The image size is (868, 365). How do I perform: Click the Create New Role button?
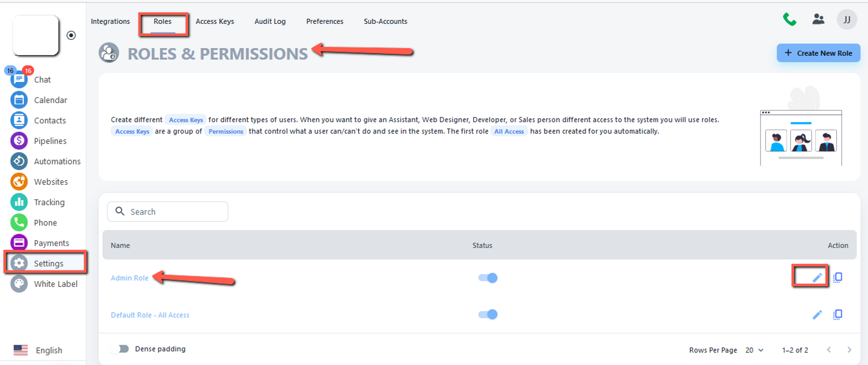tap(818, 53)
